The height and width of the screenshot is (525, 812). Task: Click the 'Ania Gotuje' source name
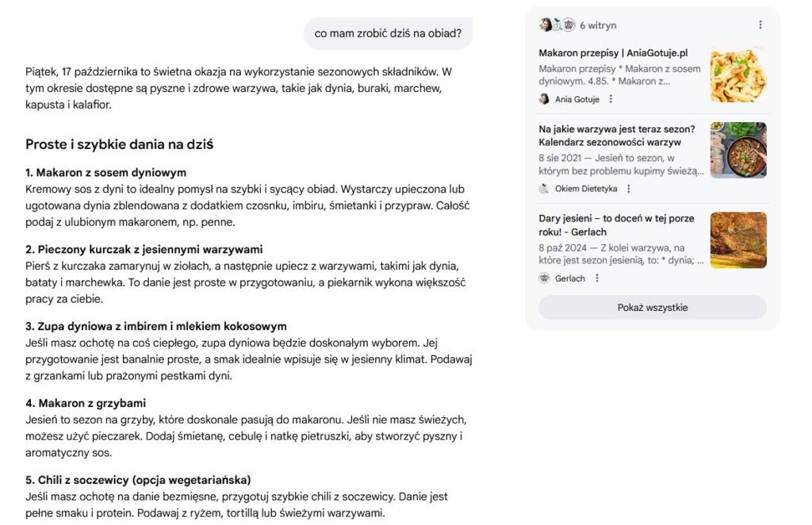click(578, 99)
